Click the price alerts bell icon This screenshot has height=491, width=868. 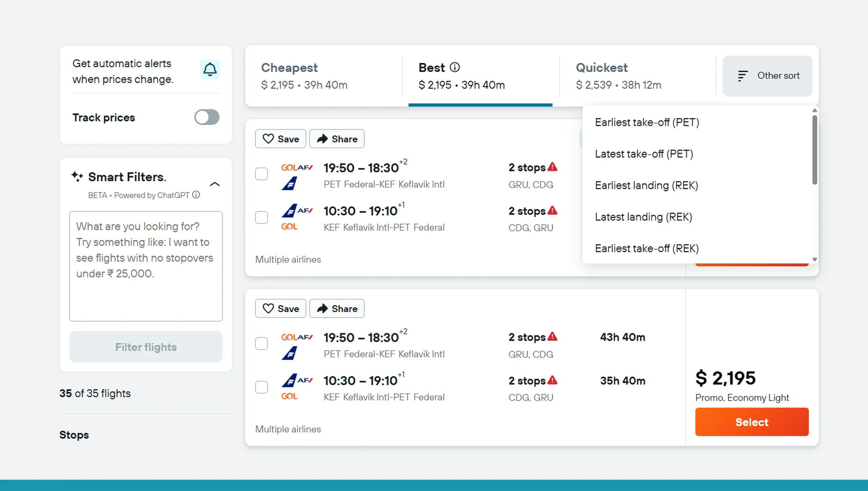point(210,69)
